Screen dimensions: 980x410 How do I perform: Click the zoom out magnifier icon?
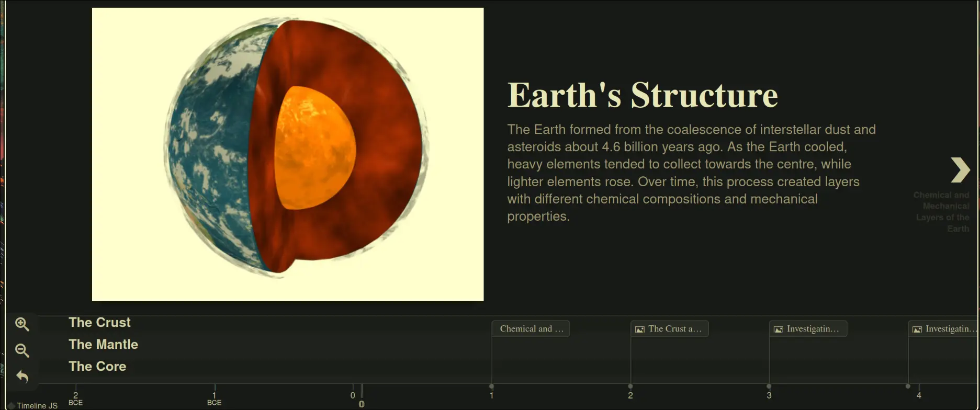tap(22, 350)
